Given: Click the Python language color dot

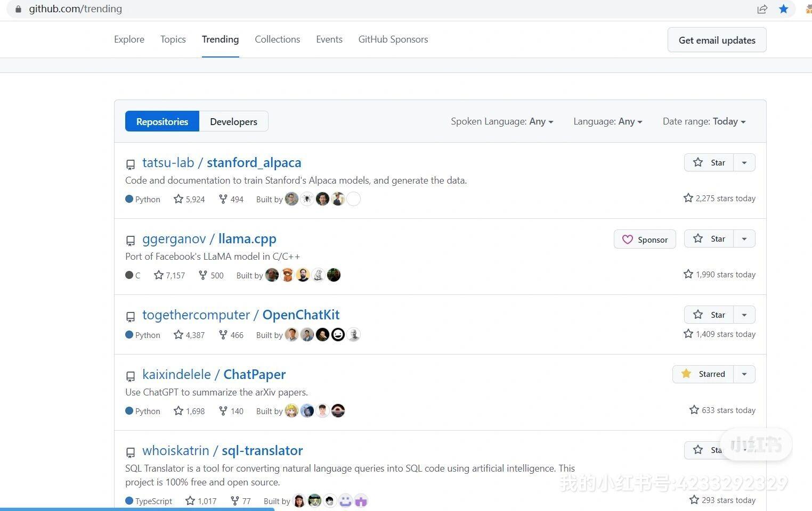Looking at the screenshot, I should click(129, 199).
